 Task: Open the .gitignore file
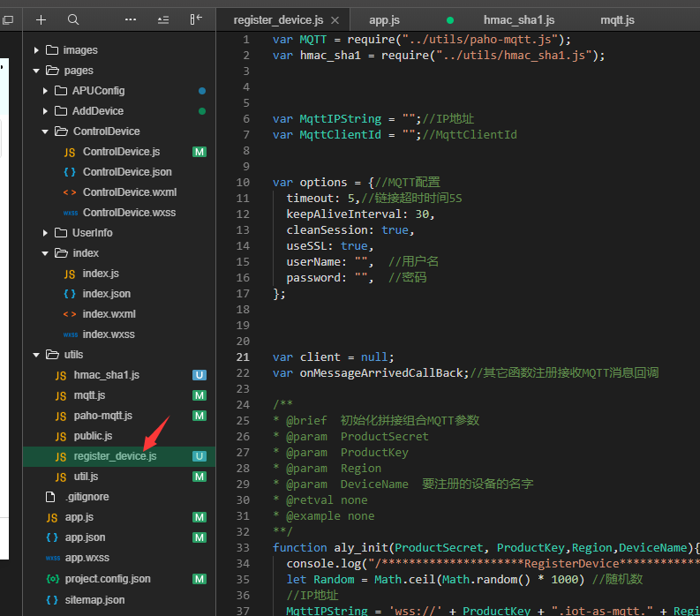(x=87, y=497)
